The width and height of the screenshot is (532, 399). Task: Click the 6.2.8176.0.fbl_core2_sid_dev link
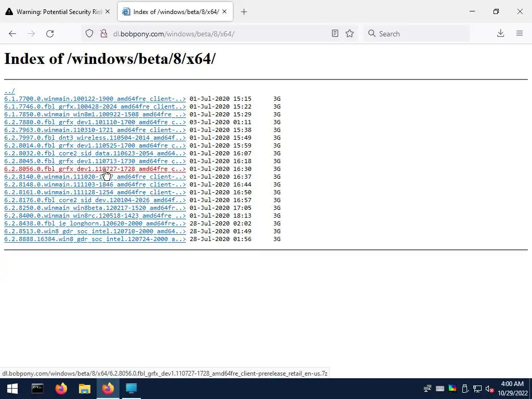[x=95, y=200]
